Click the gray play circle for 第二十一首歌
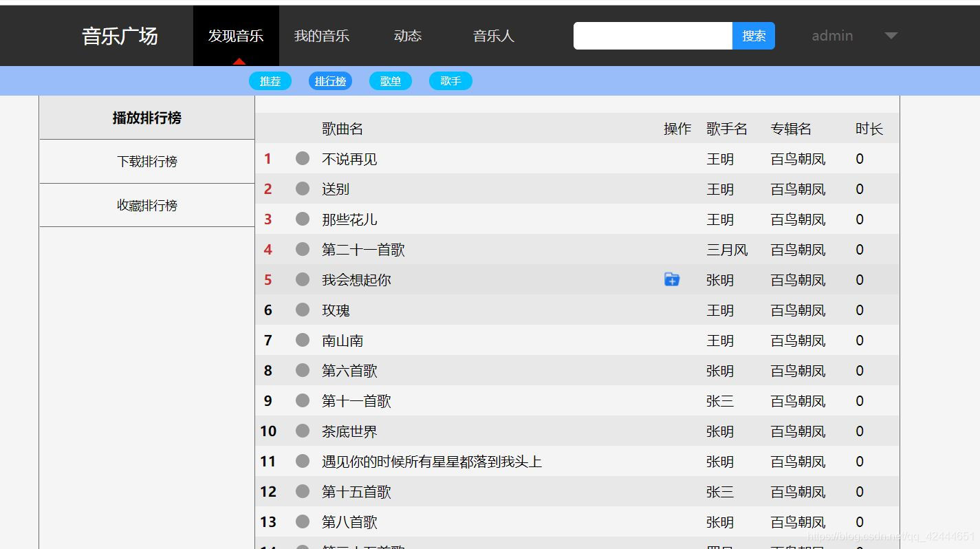This screenshot has height=549, width=980. click(x=303, y=249)
